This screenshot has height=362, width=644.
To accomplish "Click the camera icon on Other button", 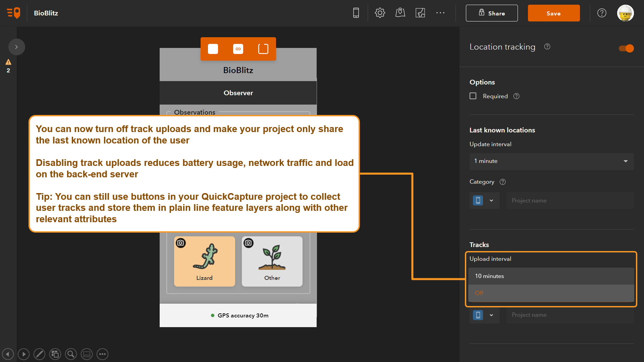I will [248, 243].
